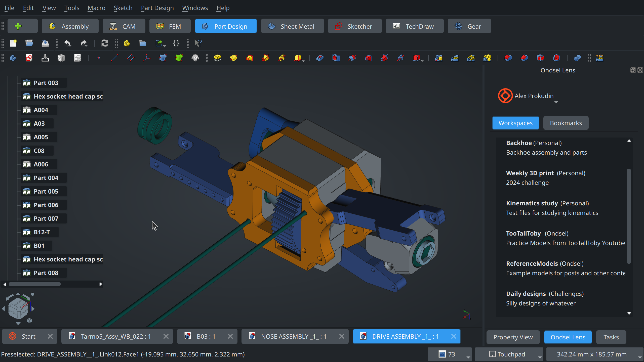644x362 pixels.
Task: Click the red Fillet tool icon
Action: (x=508, y=58)
